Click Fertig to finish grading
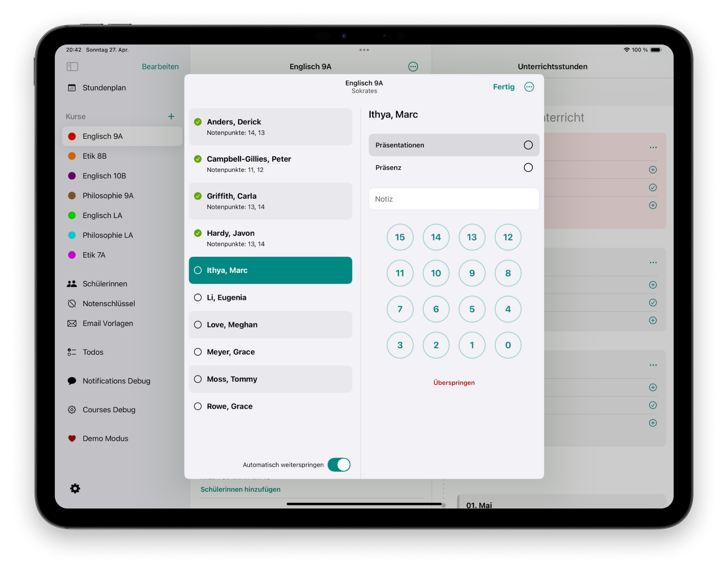 (x=504, y=87)
